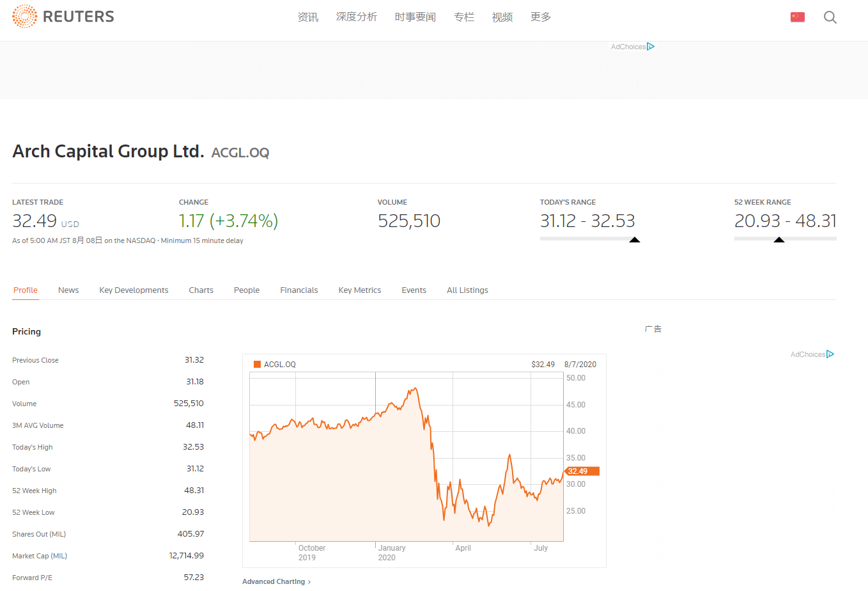868x591 pixels.
Task: Switch to the Charts tab
Action: (201, 290)
